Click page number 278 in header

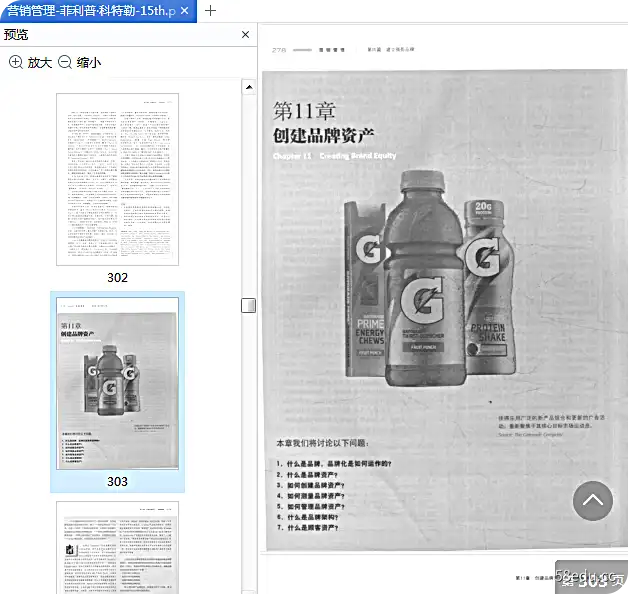(x=279, y=50)
